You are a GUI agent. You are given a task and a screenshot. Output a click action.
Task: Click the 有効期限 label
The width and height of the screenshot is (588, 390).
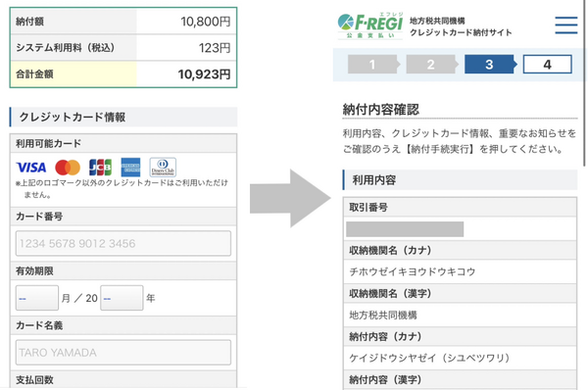click(x=34, y=271)
